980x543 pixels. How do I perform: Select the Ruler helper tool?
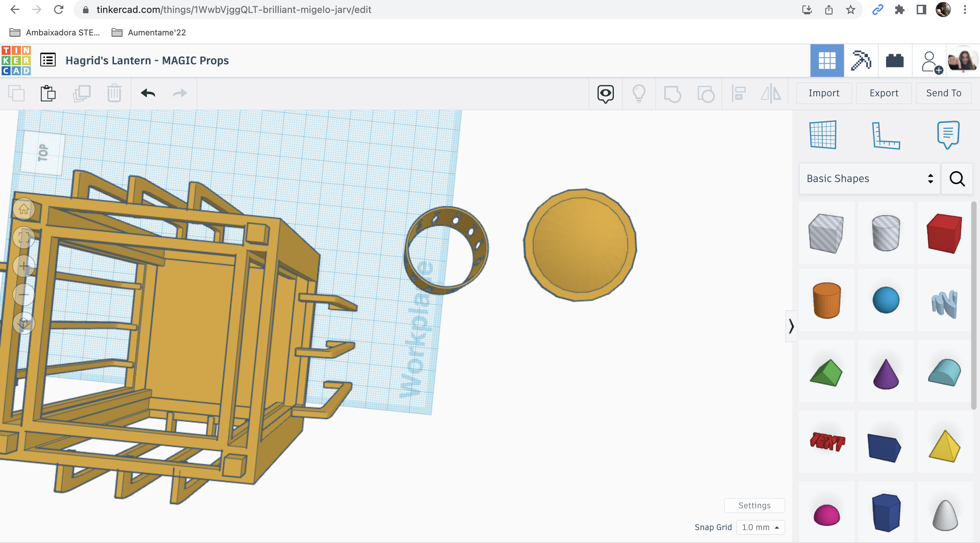click(886, 136)
